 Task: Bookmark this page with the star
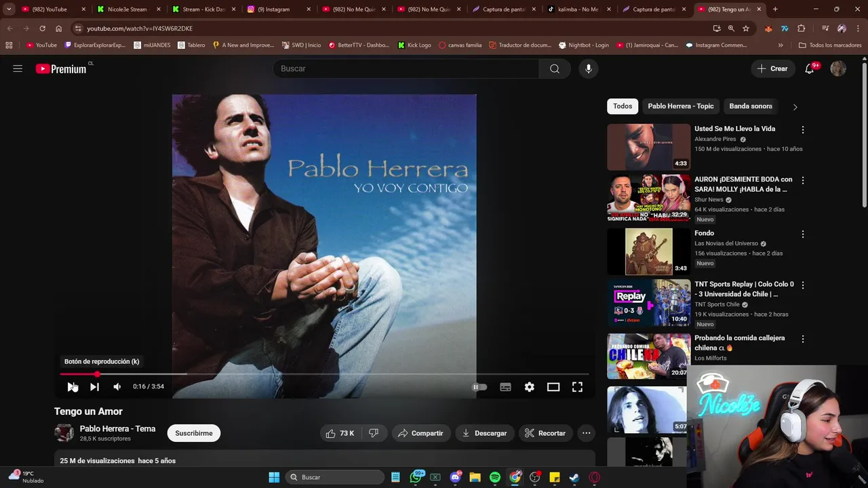point(746,28)
